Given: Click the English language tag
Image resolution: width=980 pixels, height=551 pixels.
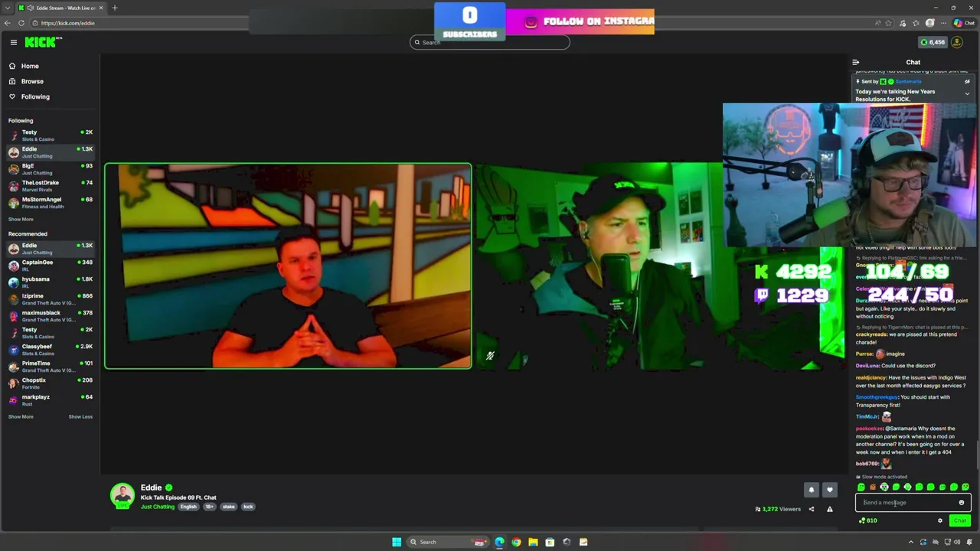Looking at the screenshot, I should click(x=188, y=507).
